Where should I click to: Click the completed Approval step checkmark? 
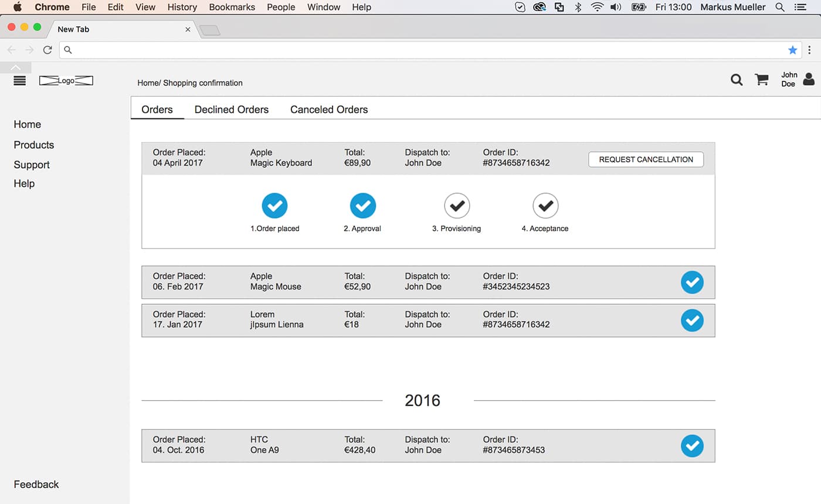[363, 206]
